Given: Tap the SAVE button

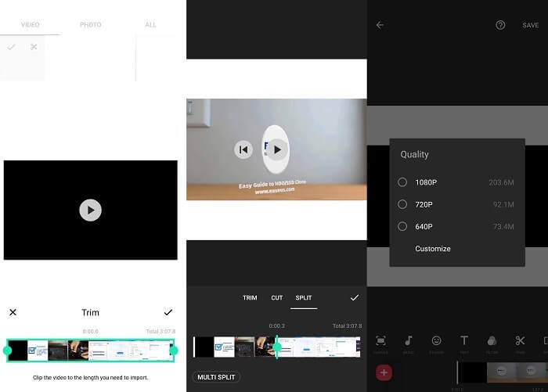Looking at the screenshot, I should (530, 25).
